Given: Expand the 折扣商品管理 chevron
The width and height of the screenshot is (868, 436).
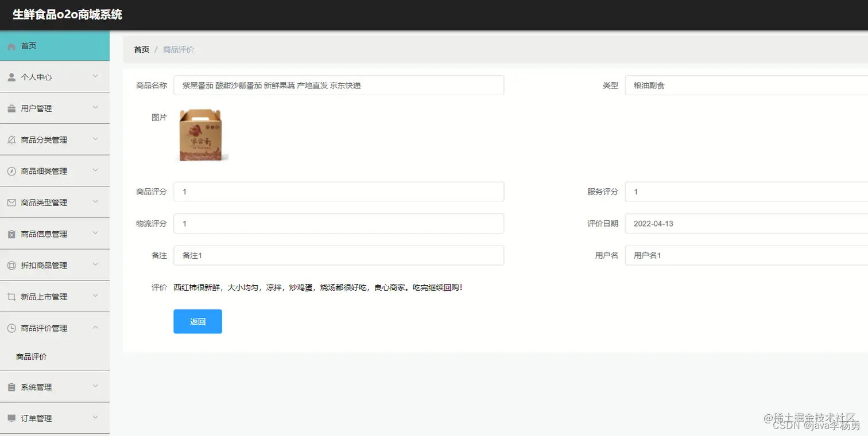Looking at the screenshot, I should 95,264.
